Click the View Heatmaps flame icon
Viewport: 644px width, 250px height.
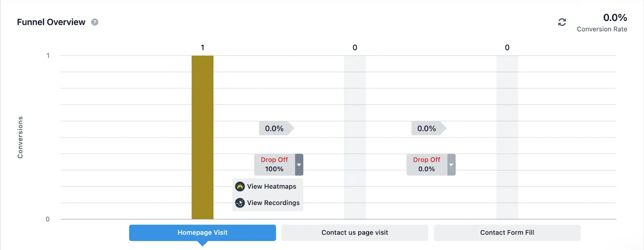coord(240,186)
